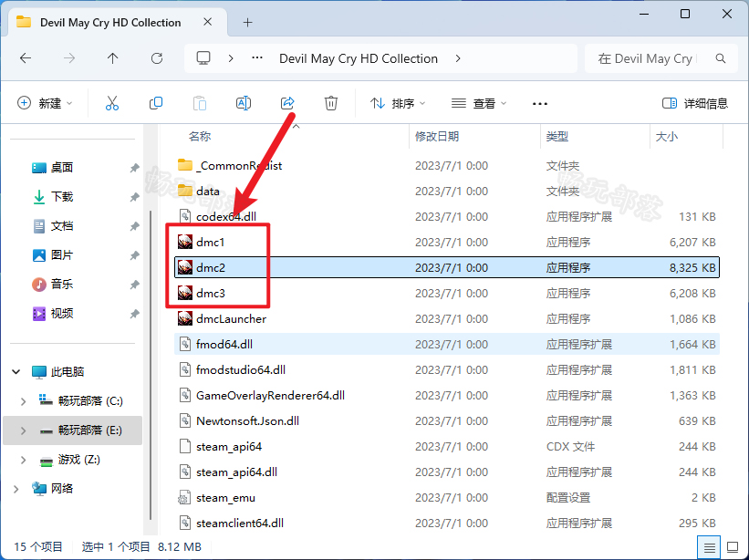Sort by 类型 column header
The height and width of the screenshot is (560, 749).
point(557,136)
